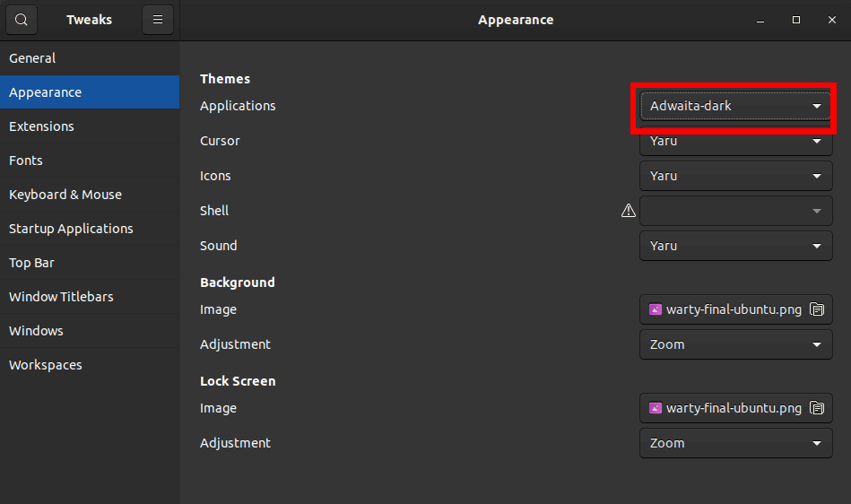Switch to the General section
Screen dimensions: 851x504
(x=32, y=58)
